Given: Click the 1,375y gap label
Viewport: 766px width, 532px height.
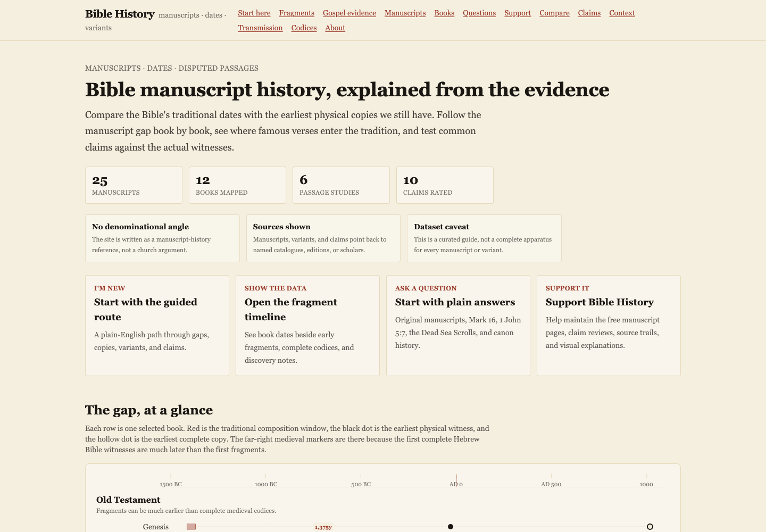Looking at the screenshot, I should (x=323, y=527).
